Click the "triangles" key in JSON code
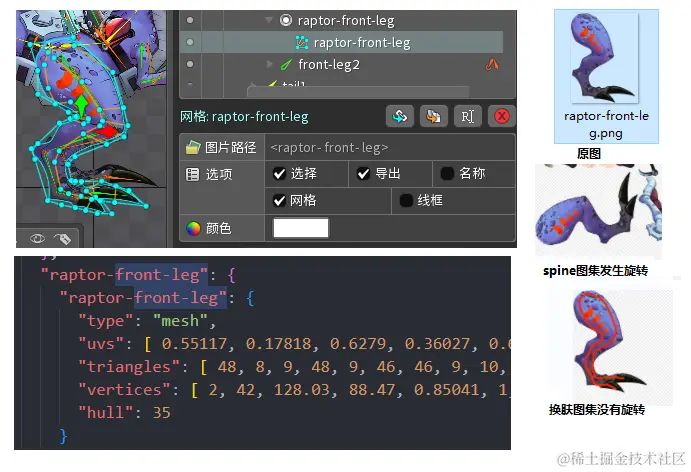Screen dimensions: 691x472 129,367
